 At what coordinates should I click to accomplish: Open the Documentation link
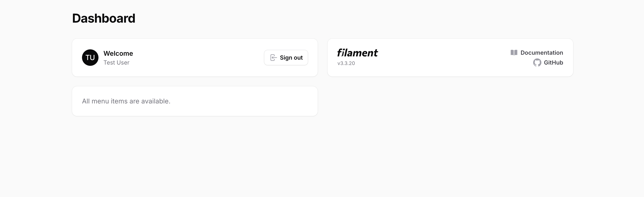click(541, 53)
